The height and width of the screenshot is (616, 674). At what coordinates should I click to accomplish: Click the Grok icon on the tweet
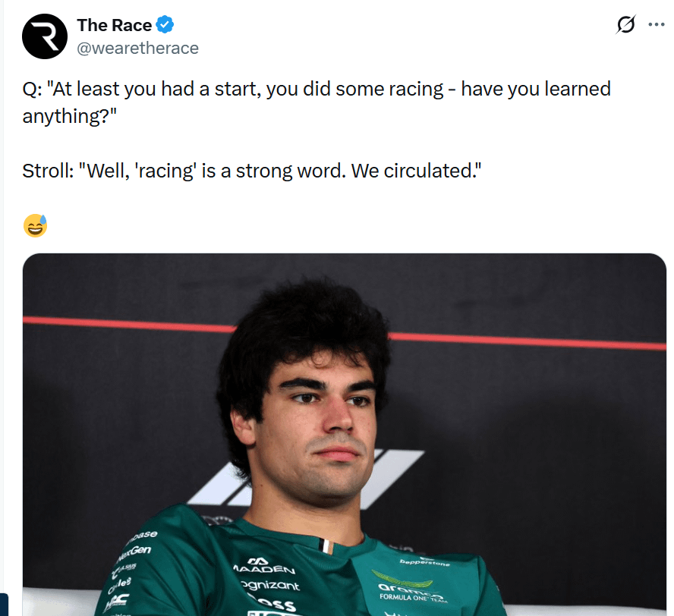point(625,24)
